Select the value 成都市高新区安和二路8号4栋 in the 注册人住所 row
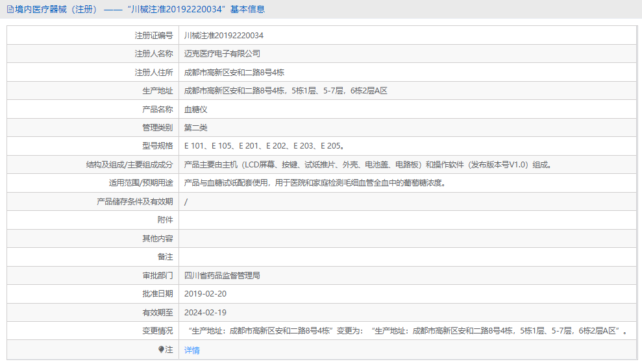Screen dimensions: 642x364 [x=234, y=73]
